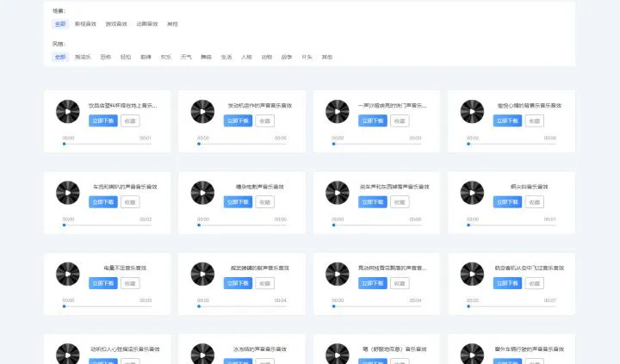Filter scenes by 游戏音效
This screenshot has height=364, width=620.
coord(116,24)
